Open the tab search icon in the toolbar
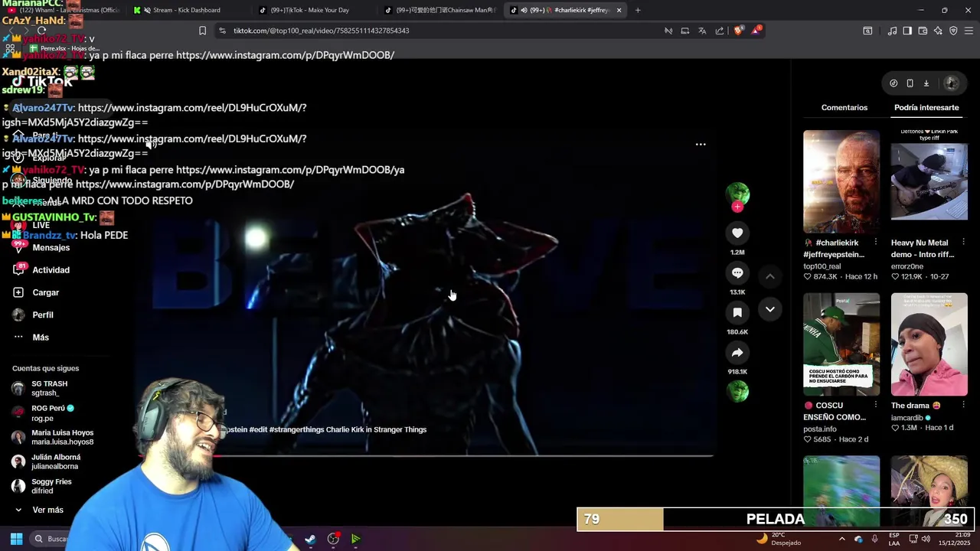 coord(867,31)
